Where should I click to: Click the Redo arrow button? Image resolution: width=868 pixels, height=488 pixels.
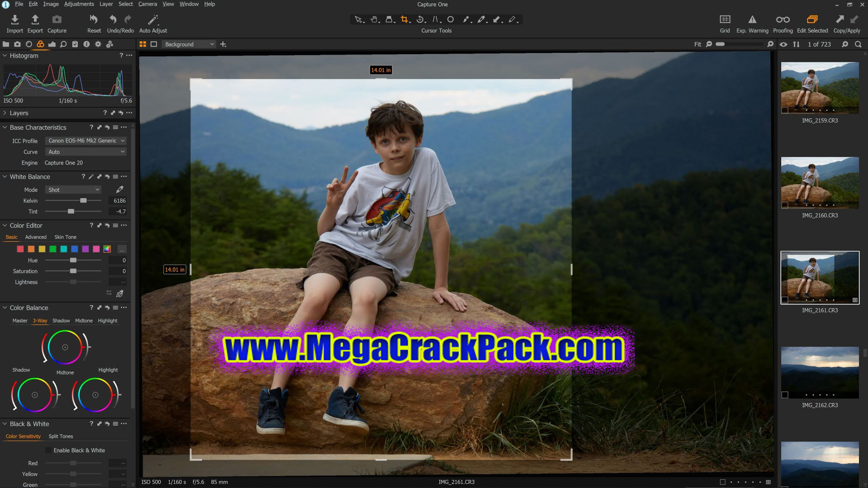tap(128, 19)
